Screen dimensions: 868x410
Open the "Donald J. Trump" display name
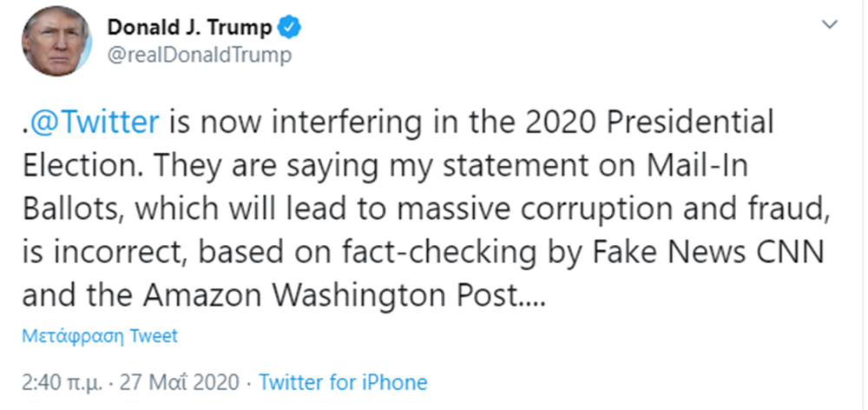(x=189, y=28)
